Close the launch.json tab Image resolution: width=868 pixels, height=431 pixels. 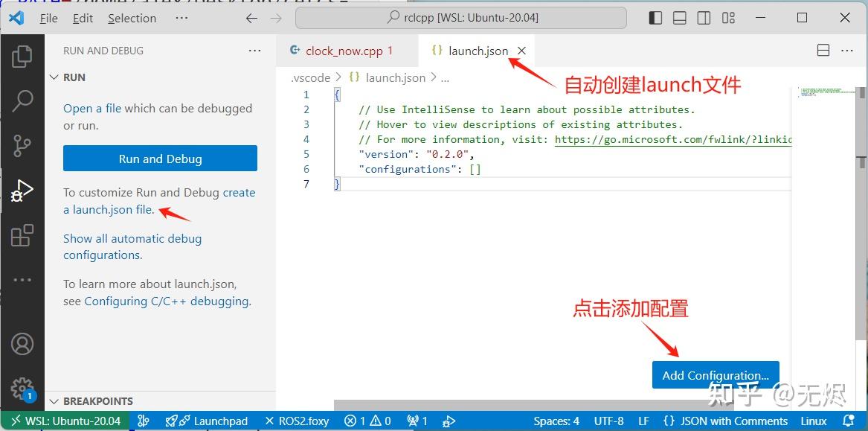pyautogui.click(x=521, y=51)
